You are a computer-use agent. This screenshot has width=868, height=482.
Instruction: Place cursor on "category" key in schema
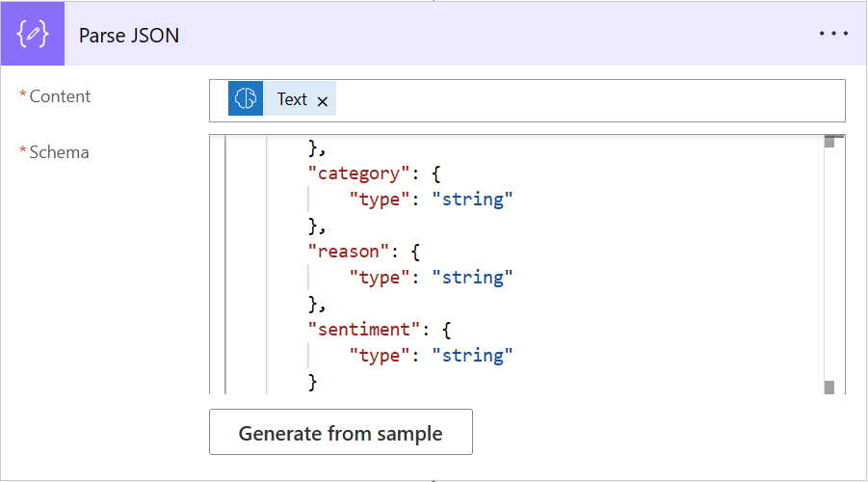tap(354, 174)
